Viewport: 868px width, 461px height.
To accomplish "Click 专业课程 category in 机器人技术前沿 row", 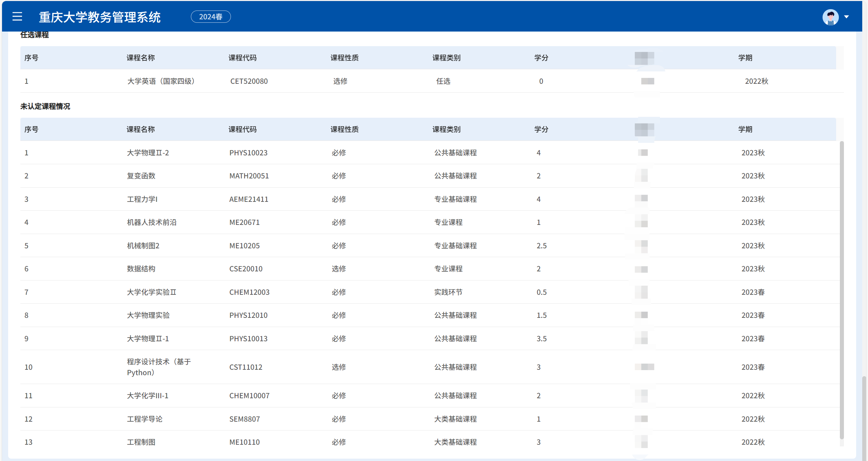I will pos(448,222).
